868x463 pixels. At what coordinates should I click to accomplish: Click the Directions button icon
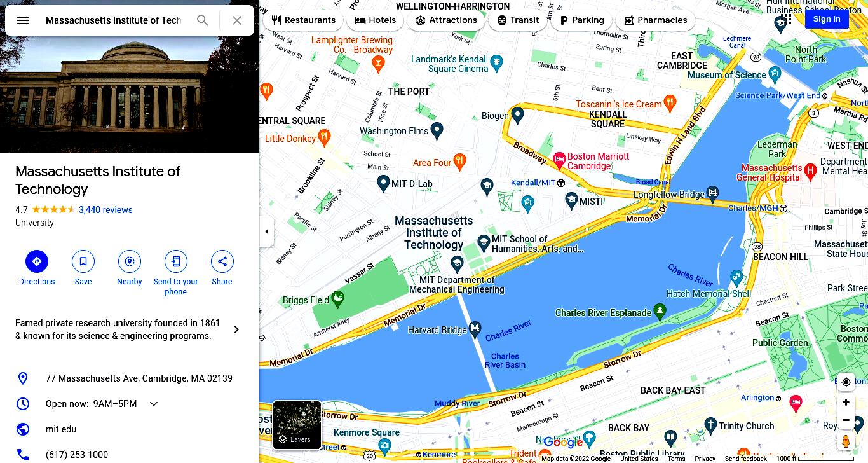pos(37,261)
